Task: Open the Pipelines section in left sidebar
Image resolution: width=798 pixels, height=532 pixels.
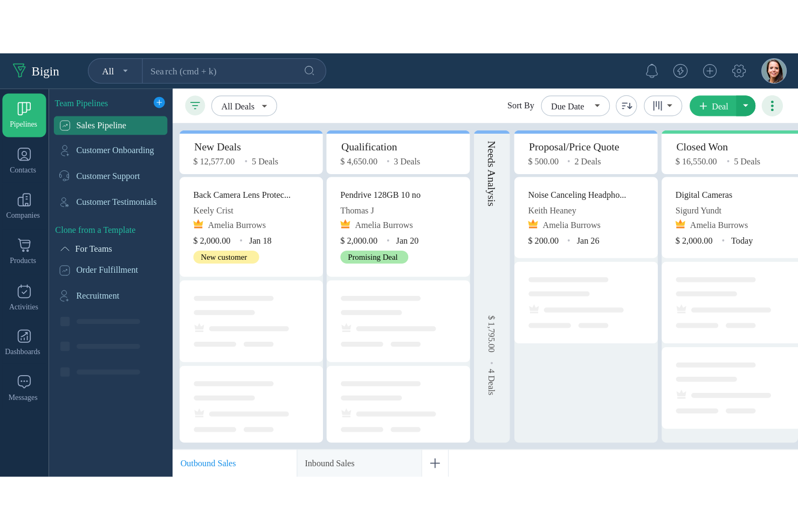Action: (24, 115)
